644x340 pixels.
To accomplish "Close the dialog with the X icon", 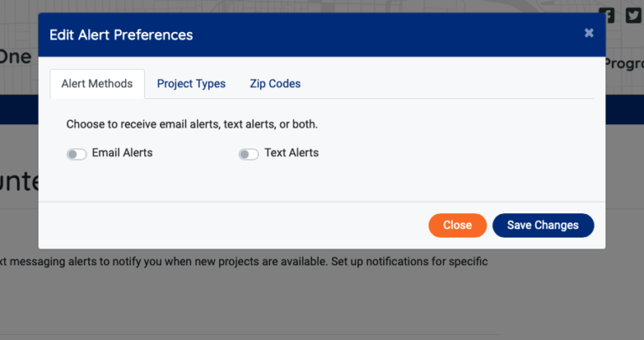I will pos(589,33).
